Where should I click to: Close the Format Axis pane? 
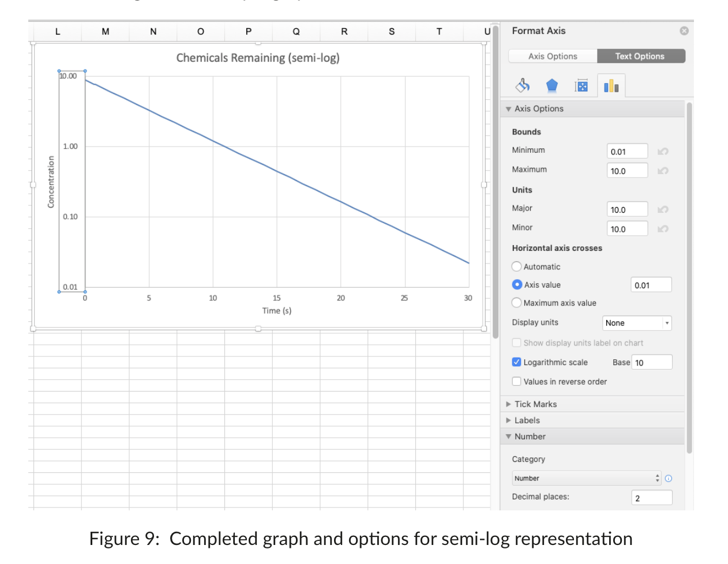tap(684, 31)
